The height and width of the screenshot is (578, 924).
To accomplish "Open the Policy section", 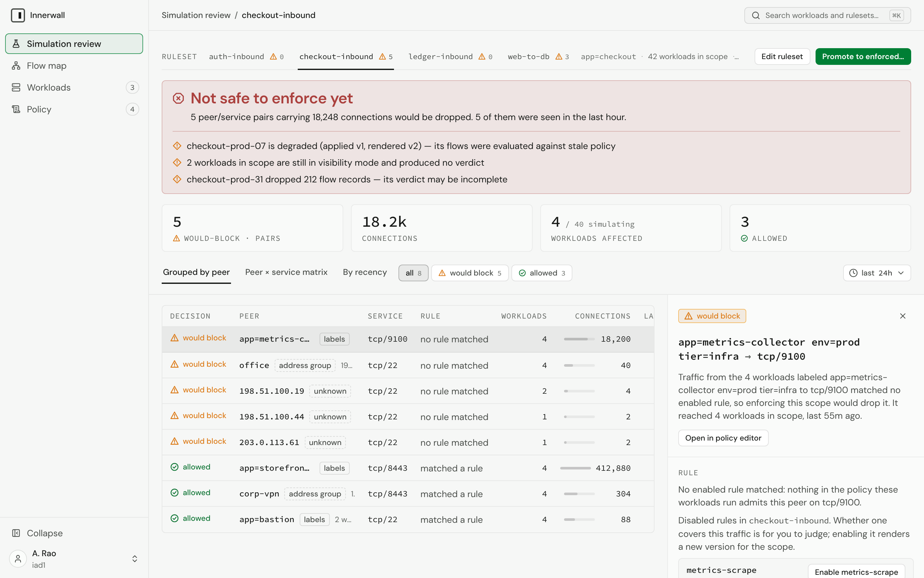I will [x=74, y=109].
